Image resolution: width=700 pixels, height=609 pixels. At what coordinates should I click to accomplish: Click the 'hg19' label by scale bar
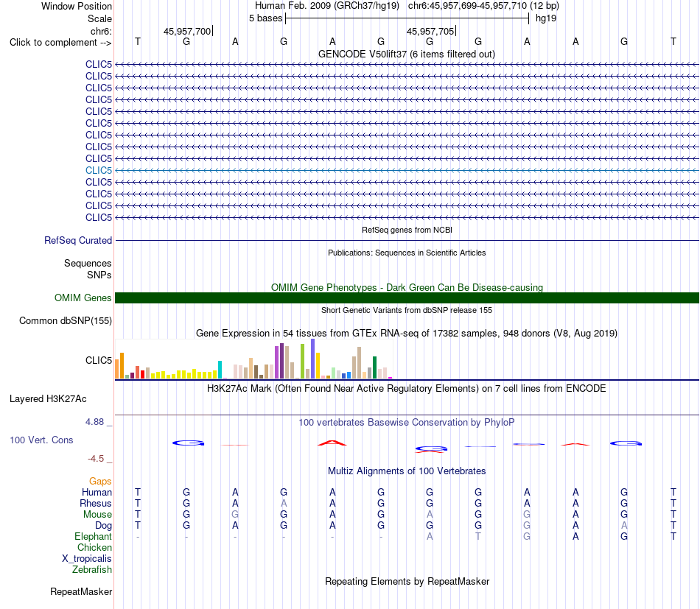(x=546, y=18)
